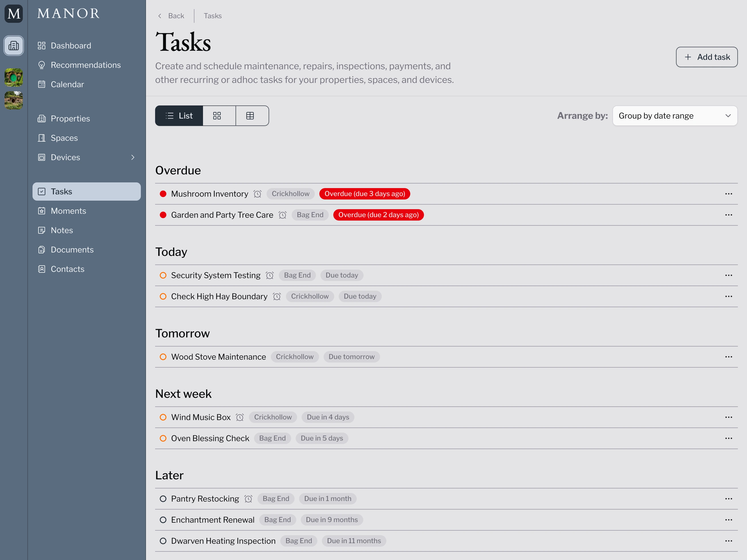Switch to table view icon
The image size is (747, 560).
250,116
